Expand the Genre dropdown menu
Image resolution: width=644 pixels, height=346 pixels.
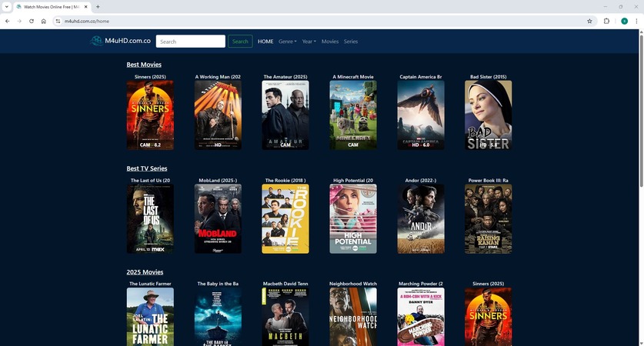point(287,42)
